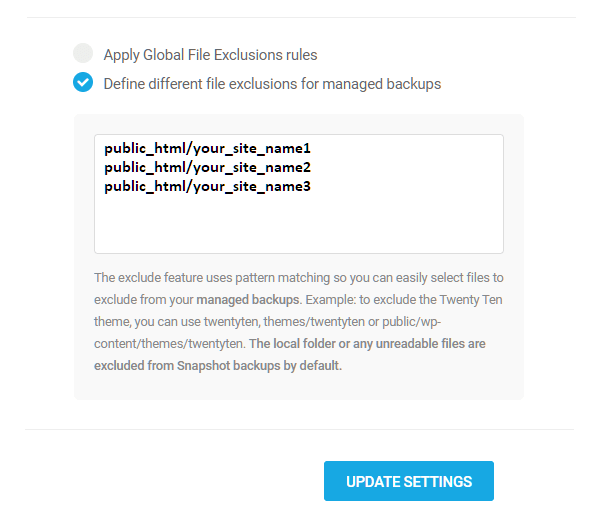
Task: Click the public_html/your_site_name1 line in textbox
Action: pyautogui.click(x=207, y=149)
